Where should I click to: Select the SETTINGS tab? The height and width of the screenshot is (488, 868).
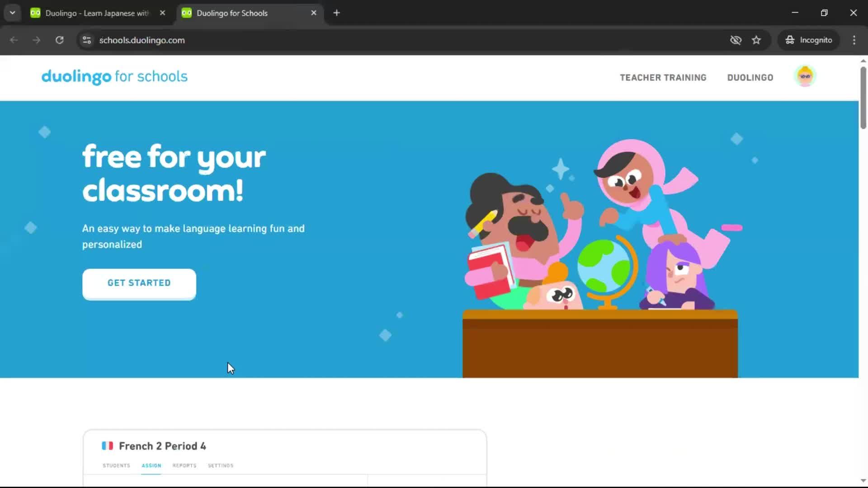(220, 465)
